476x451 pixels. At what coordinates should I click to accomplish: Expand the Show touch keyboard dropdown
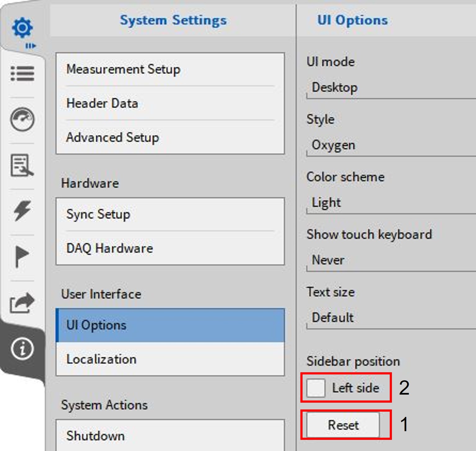[391, 260]
